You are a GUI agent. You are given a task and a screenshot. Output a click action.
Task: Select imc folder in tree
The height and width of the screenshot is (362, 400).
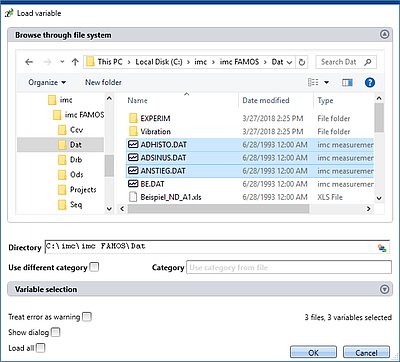pyautogui.click(x=60, y=100)
